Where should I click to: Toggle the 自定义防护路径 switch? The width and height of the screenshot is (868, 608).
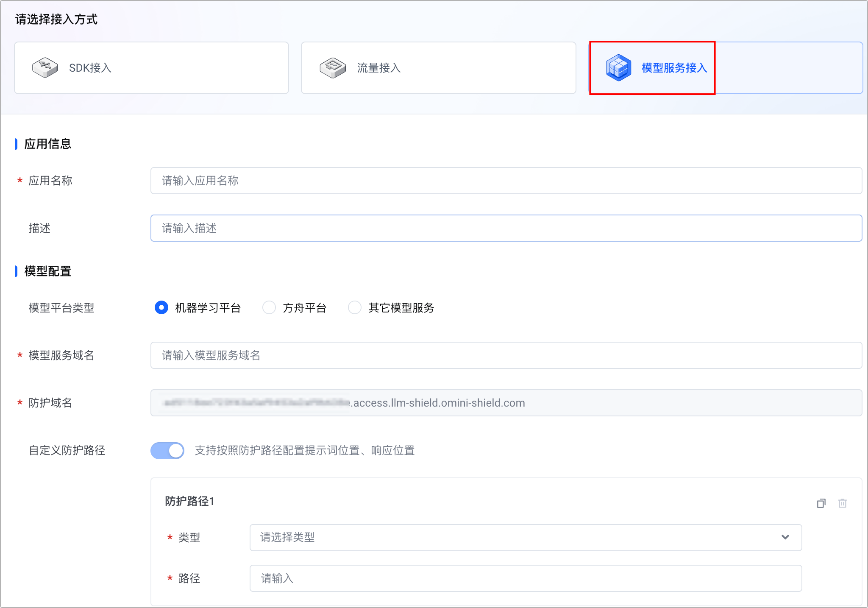tap(167, 450)
